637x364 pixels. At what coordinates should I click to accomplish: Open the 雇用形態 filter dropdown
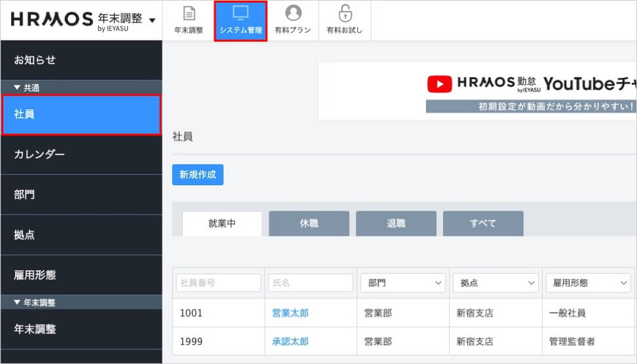[588, 283]
